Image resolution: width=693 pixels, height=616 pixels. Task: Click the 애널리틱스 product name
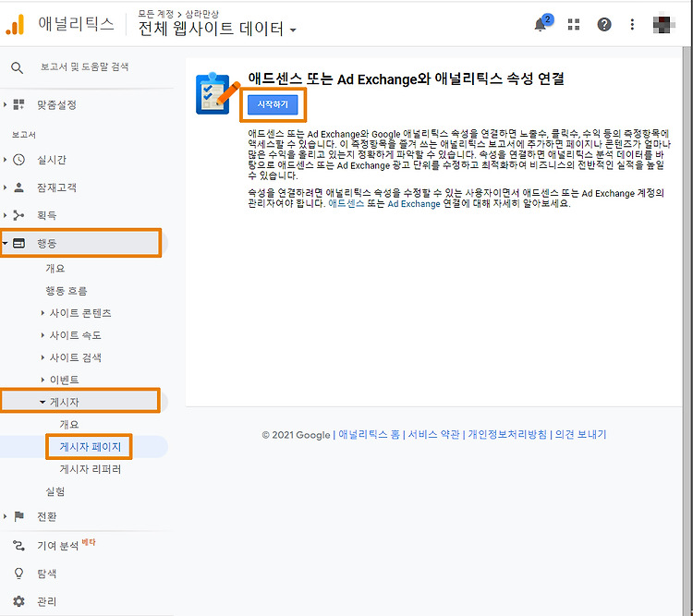point(76,24)
